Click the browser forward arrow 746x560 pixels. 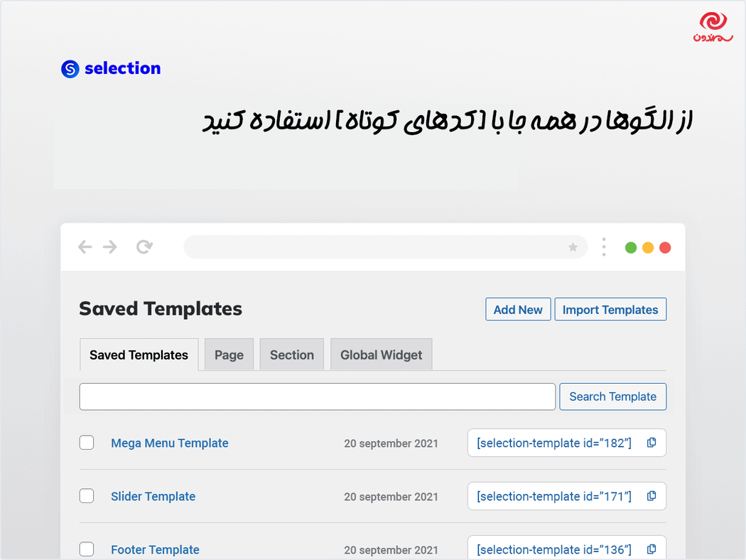point(110,247)
